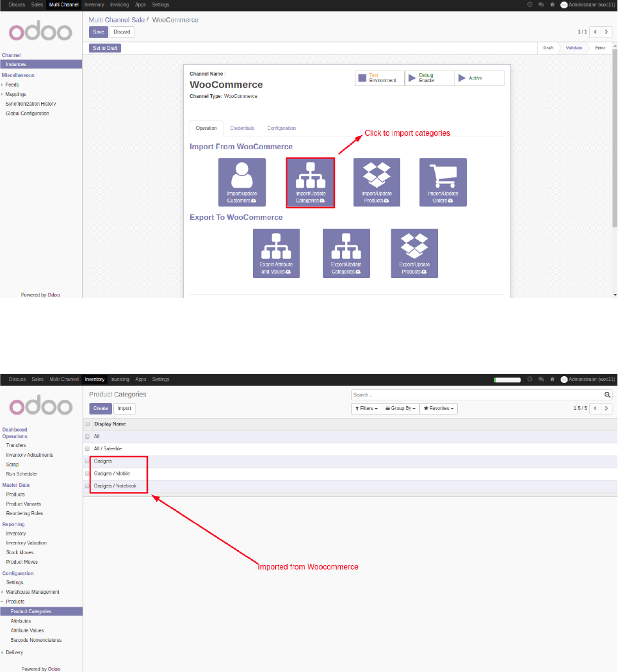Switch to the Configuration tab
Viewport: 618px width, 672px height.
click(x=282, y=128)
